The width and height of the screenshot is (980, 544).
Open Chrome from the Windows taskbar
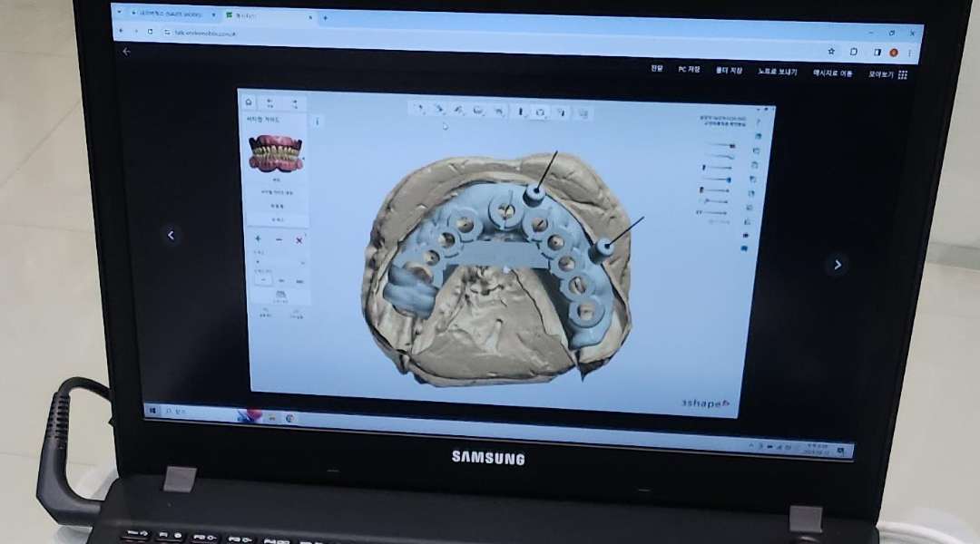(289, 419)
